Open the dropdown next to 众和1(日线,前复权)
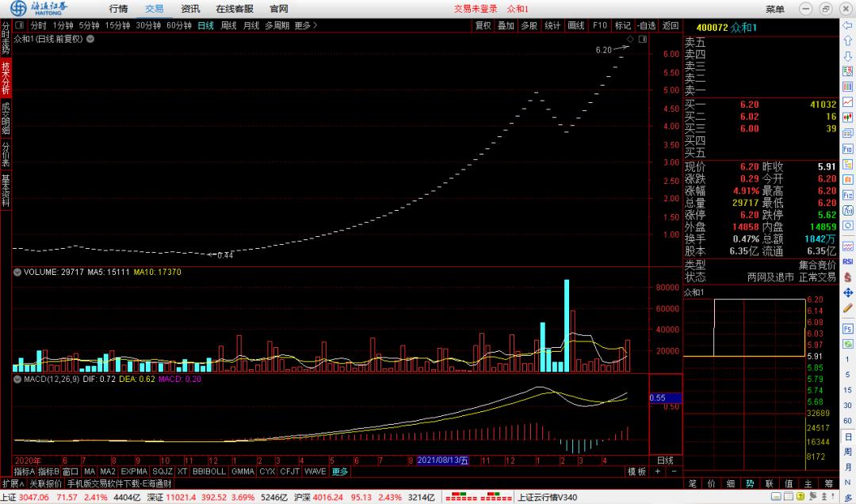Screen dimensions: 856x504 tap(90, 39)
